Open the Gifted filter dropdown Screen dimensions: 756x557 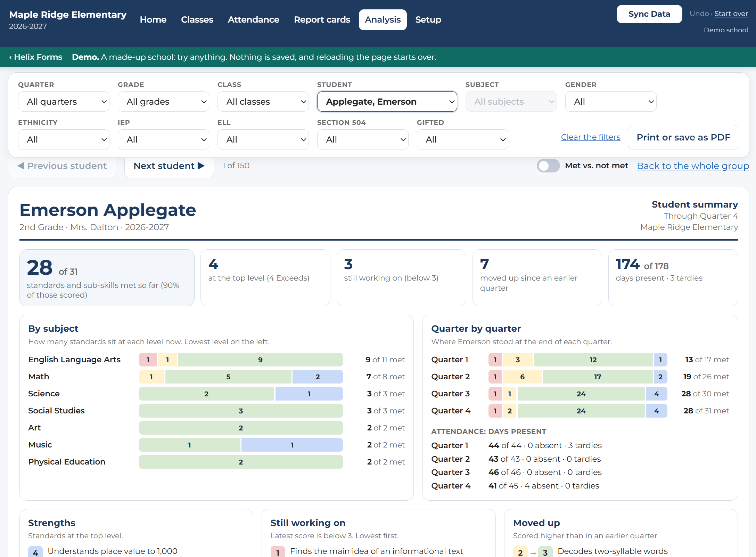pyautogui.click(x=462, y=139)
